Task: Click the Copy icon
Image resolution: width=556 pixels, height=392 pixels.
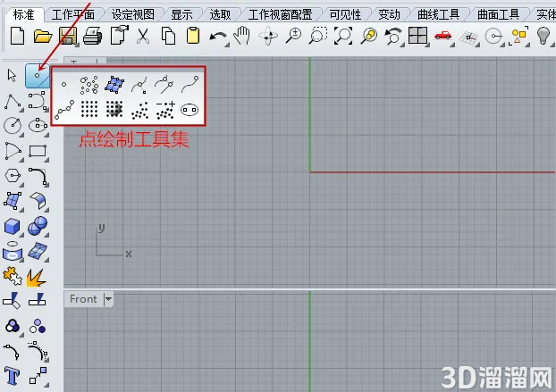Action: 168,36
